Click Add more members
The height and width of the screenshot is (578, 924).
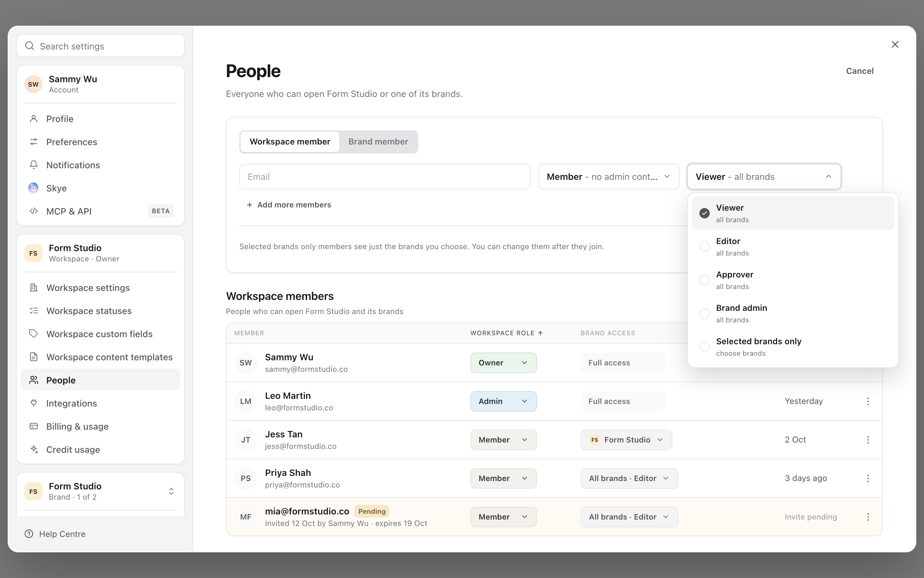click(x=289, y=205)
